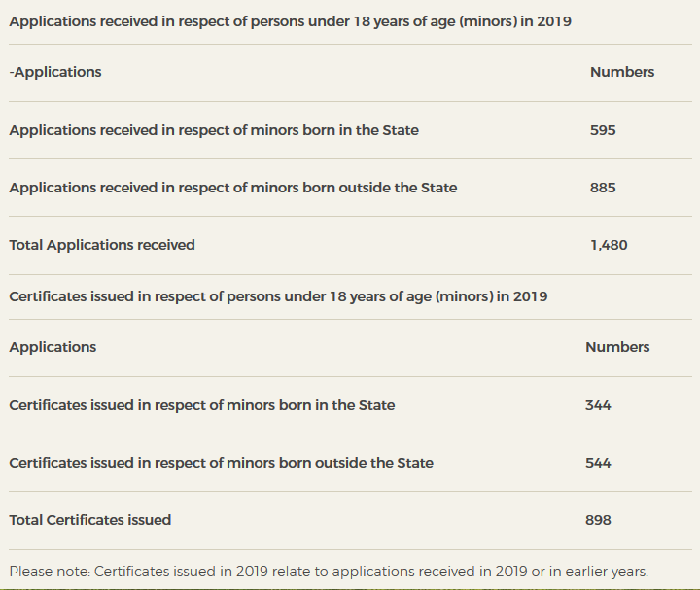Select the Total Applications received row
This screenshot has height=590, width=700.
point(350,245)
